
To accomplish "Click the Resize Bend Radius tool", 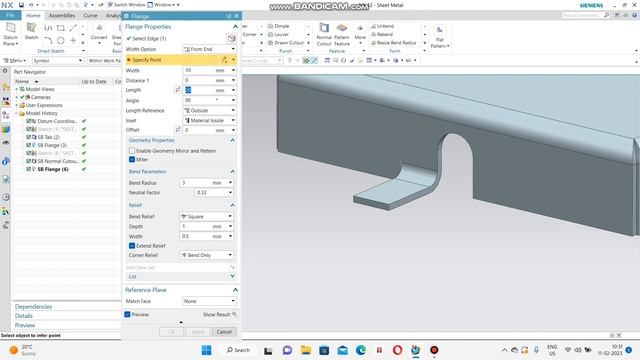I will [x=393, y=42].
